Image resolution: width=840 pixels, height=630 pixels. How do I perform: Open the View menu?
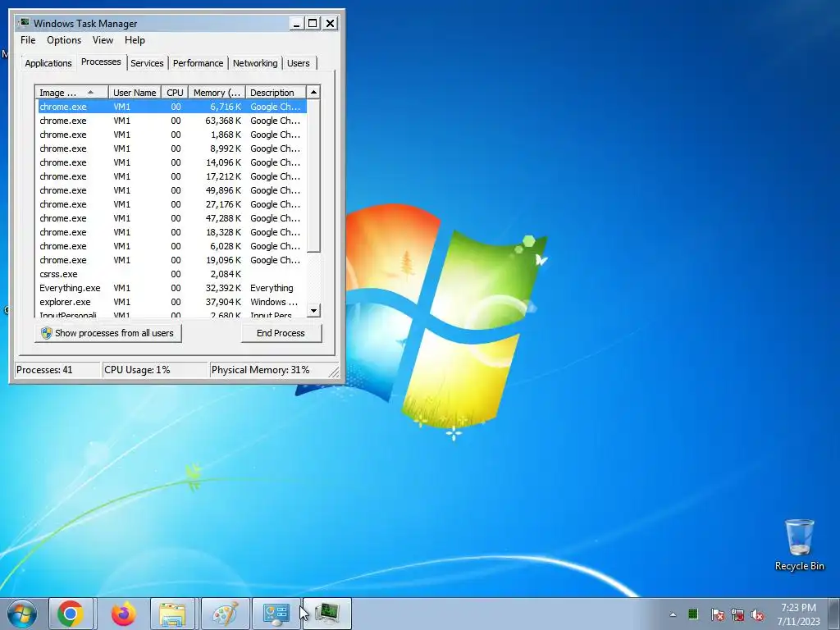click(x=103, y=40)
